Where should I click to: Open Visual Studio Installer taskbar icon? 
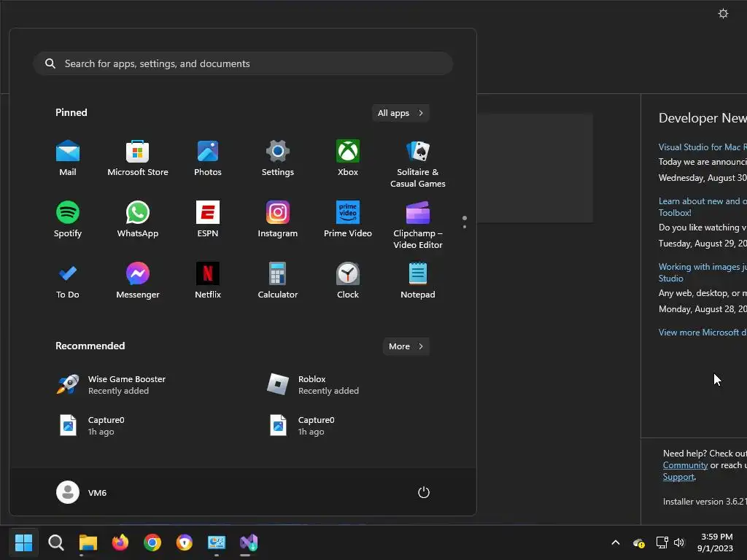point(248,542)
